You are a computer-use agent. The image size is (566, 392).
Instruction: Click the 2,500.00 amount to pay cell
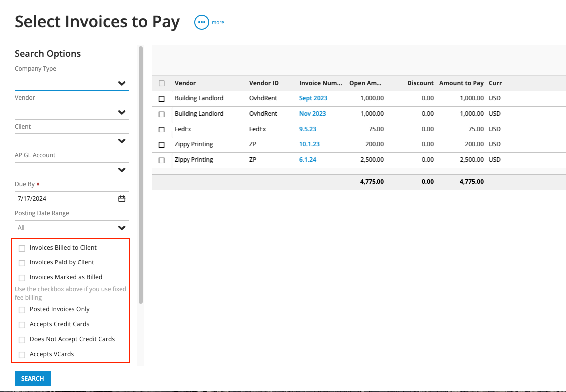coord(472,160)
